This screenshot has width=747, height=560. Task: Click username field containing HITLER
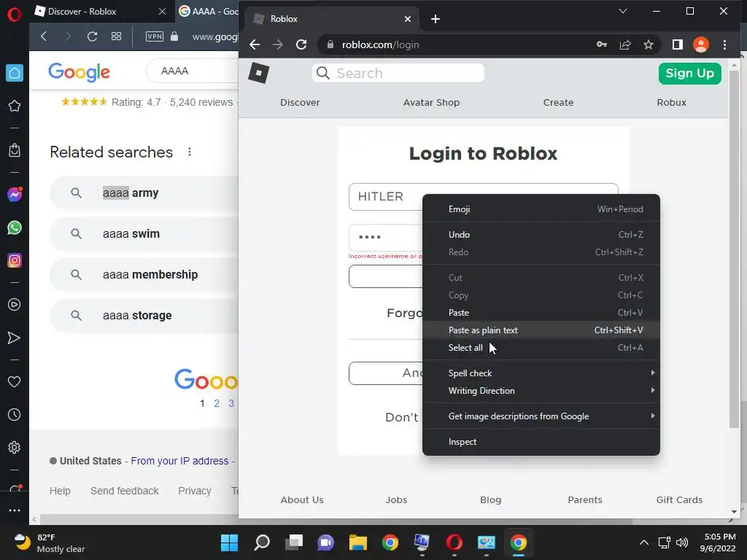click(x=385, y=197)
